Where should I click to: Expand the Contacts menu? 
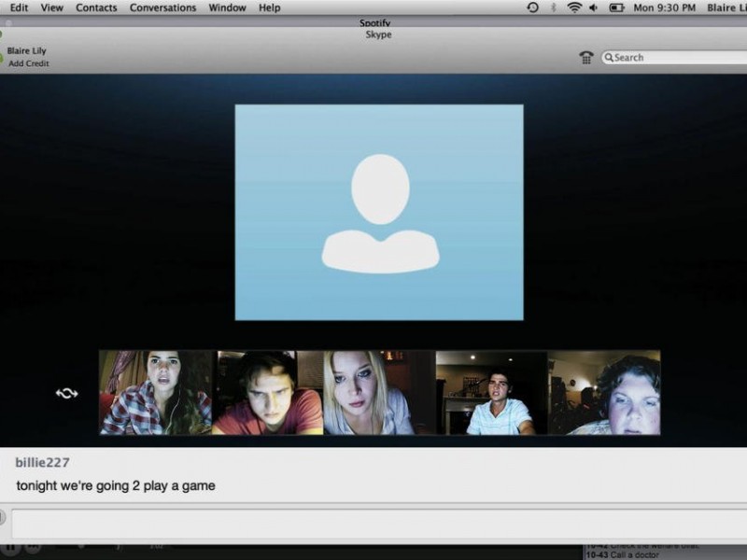click(x=96, y=7)
